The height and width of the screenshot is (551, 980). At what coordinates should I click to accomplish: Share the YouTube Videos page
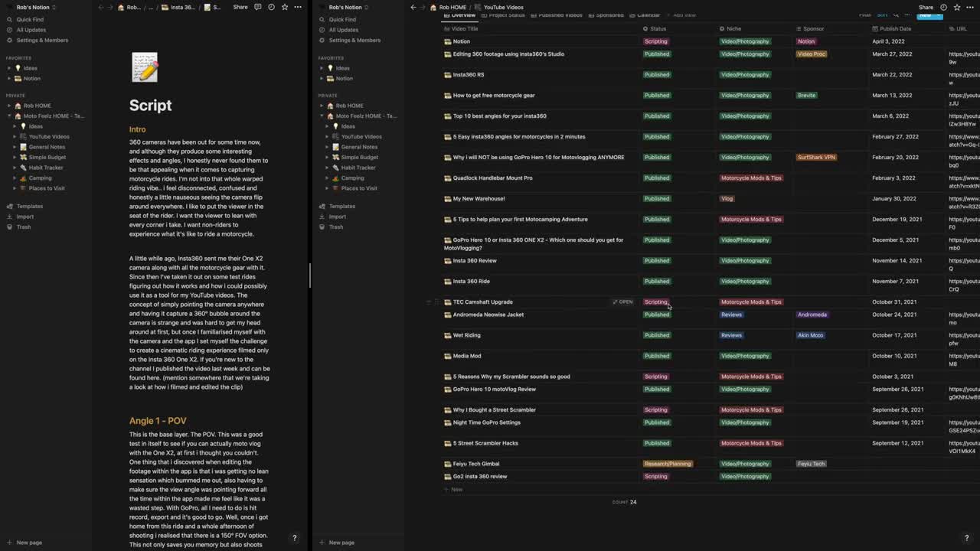click(x=926, y=7)
